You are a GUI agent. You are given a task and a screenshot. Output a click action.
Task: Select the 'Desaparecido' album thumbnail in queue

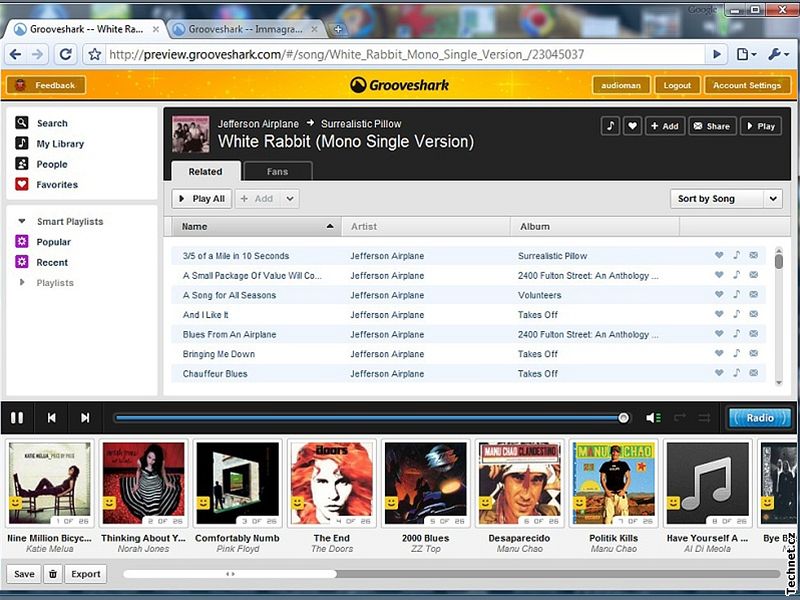(519, 483)
